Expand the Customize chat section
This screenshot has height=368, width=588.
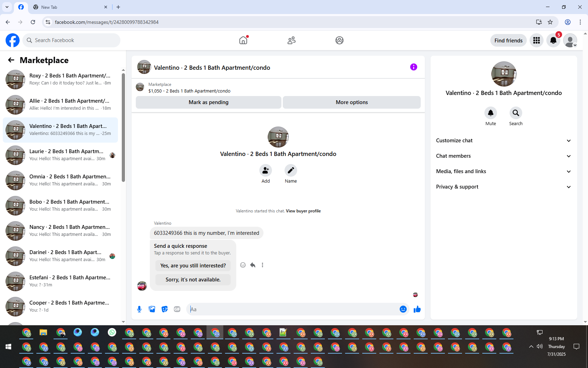click(x=503, y=141)
